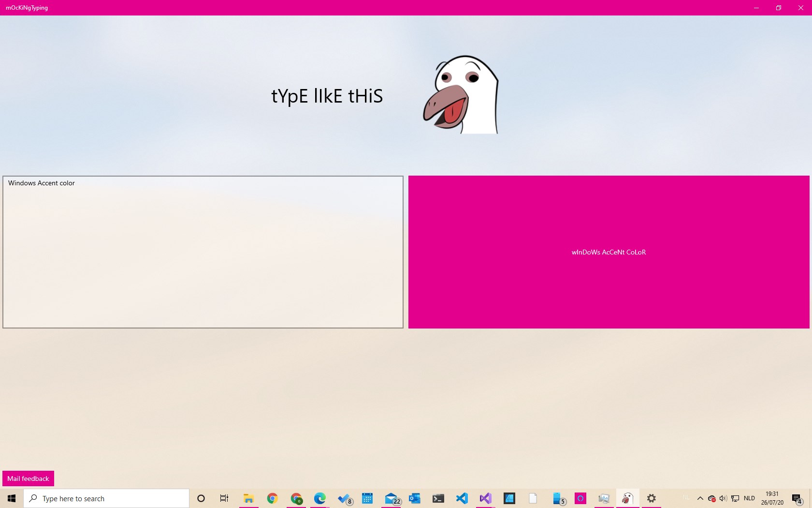Open Affinity Designer from the taskbar
Viewport: 812px width, 508px height.
(509, 498)
